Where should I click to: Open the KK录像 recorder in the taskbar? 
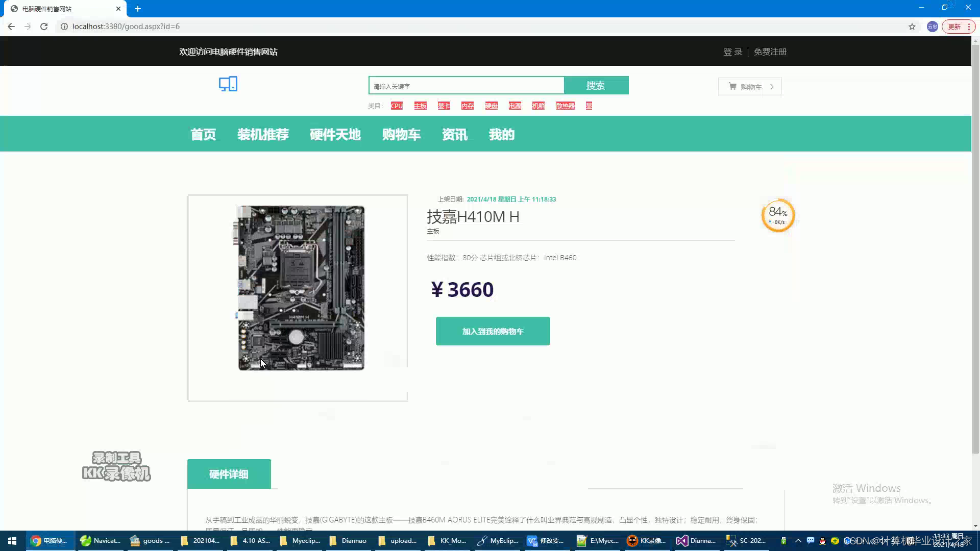click(x=647, y=541)
